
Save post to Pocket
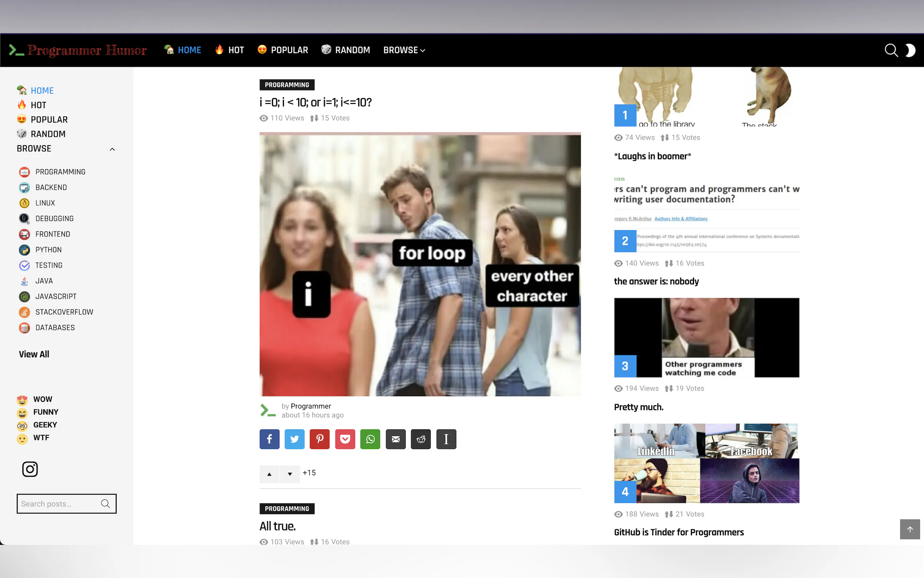click(x=345, y=439)
